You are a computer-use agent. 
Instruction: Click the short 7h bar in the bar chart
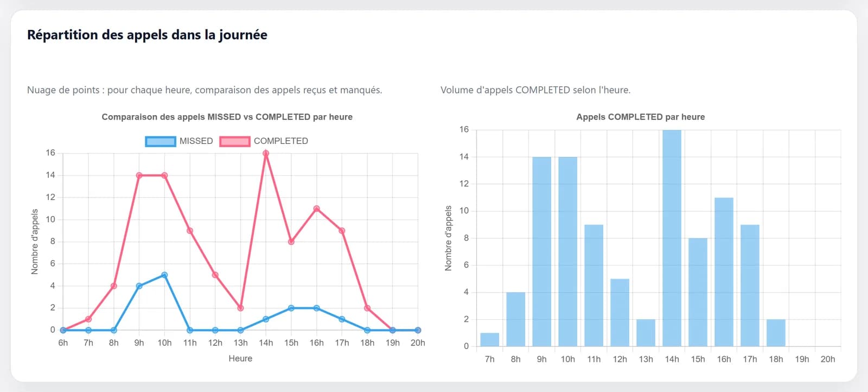489,340
